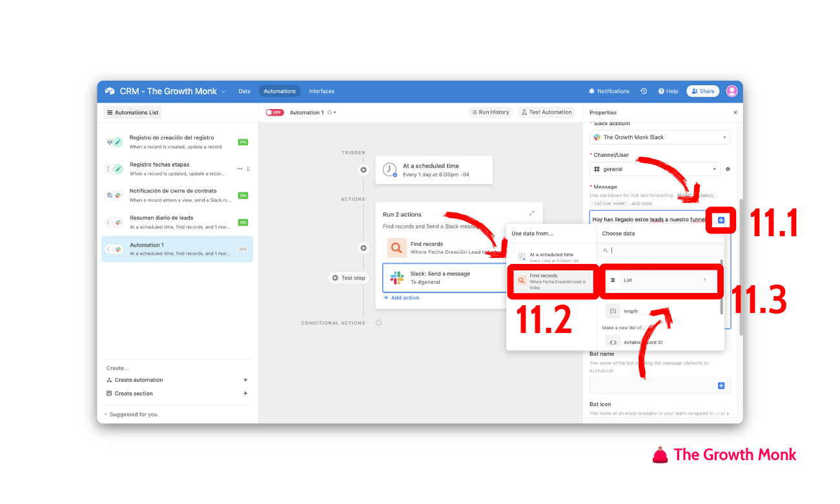This screenshot has width=840, height=504.
Task: Open the Automation 1 name dropdown arrow
Action: (334, 113)
